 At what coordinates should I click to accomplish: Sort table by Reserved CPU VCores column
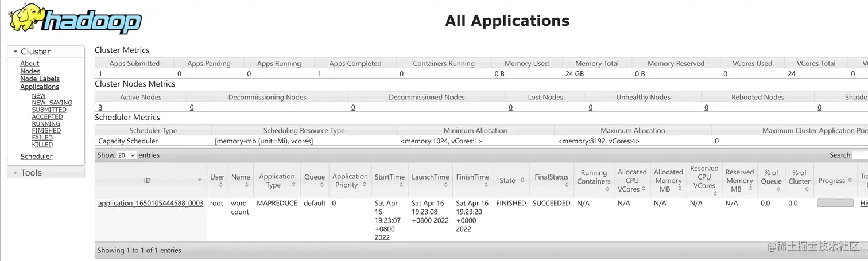(x=704, y=180)
